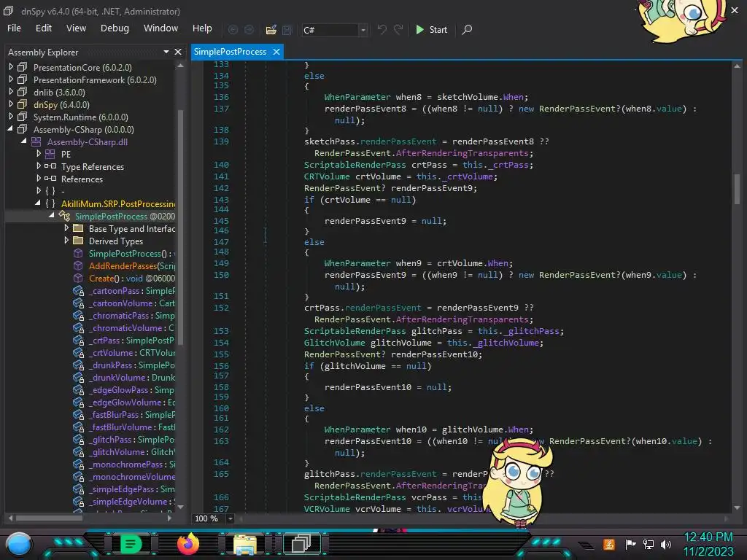The width and height of the screenshot is (747, 560).
Task: Expand the References node
Action: click(39, 179)
